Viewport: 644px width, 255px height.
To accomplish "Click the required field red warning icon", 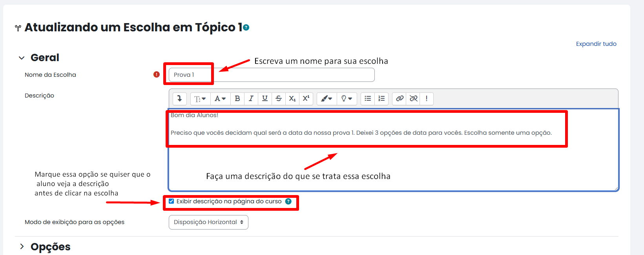I will coord(157,74).
